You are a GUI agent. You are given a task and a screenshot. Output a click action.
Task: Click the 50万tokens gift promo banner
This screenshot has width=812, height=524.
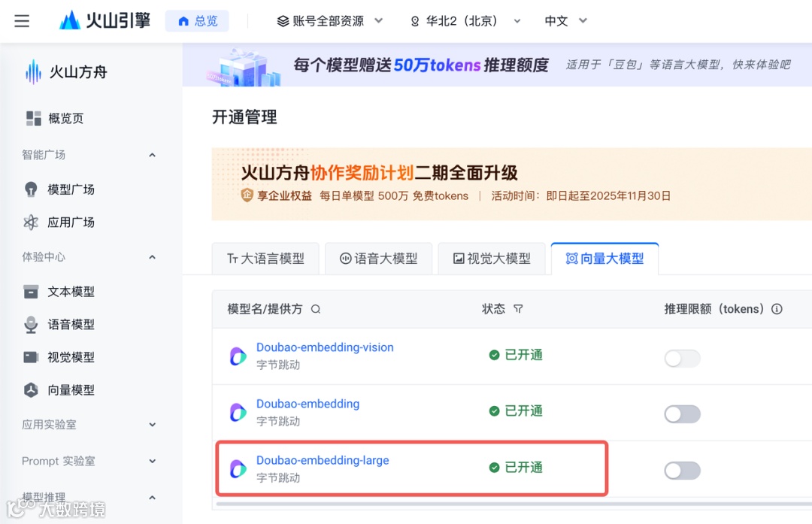pyautogui.click(x=497, y=65)
